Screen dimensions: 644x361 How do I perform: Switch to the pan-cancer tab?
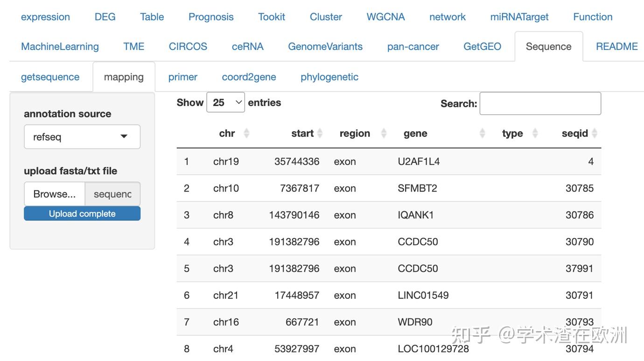pos(413,46)
